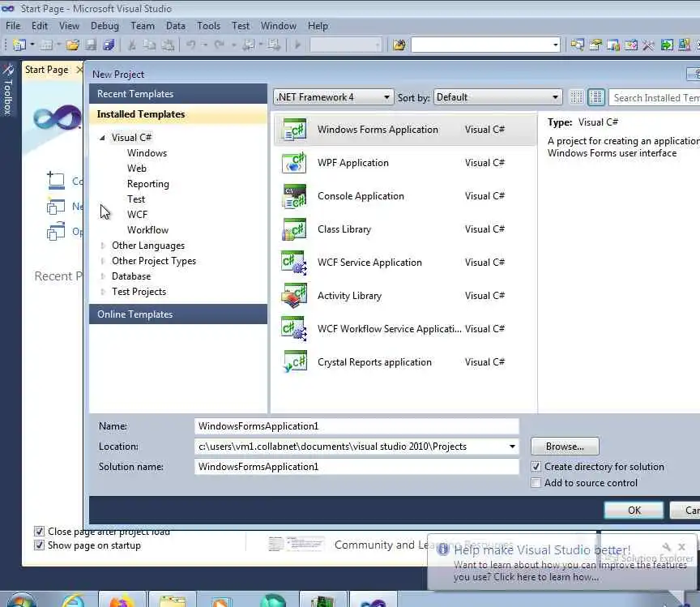
Task: Toggle Show page on startup checkbox
Action: click(39, 545)
